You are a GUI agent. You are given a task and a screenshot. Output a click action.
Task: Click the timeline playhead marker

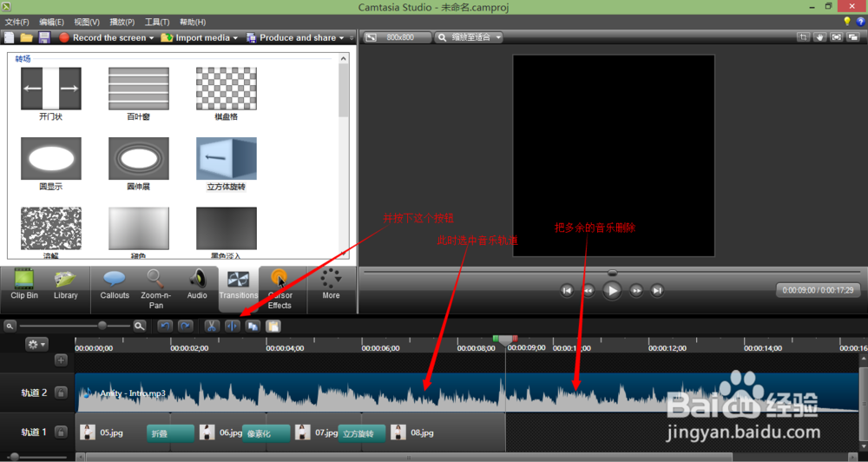point(505,340)
